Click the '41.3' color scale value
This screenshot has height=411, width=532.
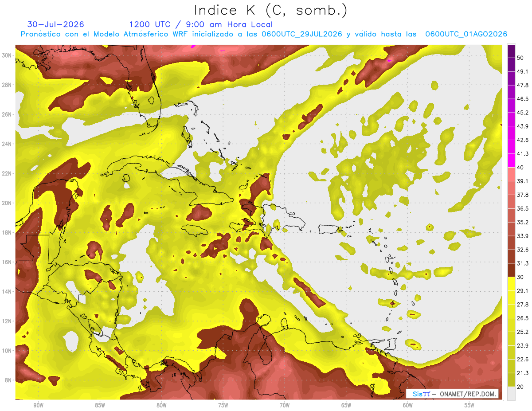(523, 154)
